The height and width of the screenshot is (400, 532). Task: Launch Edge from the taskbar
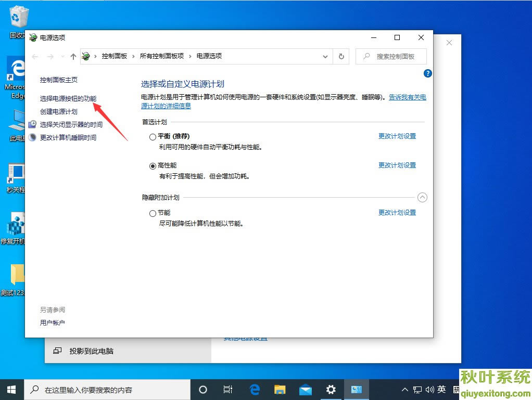pyautogui.click(x=255, y=390)
